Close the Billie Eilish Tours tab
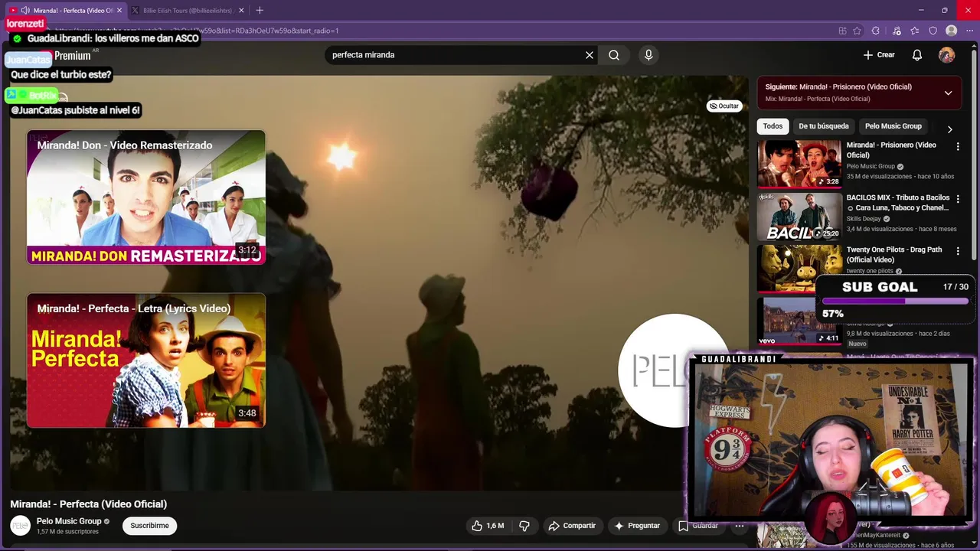 pos(242,11)
